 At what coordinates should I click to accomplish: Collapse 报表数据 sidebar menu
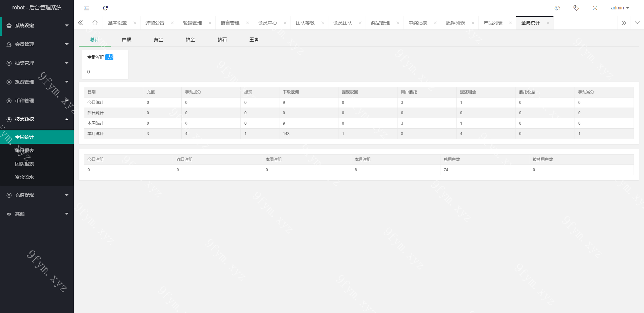coord(37,119)
